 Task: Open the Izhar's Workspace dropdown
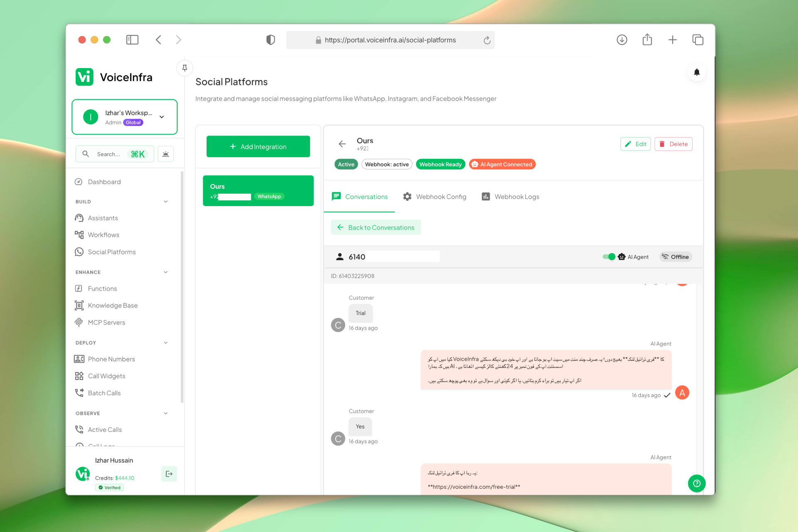[x=125, y=117]
